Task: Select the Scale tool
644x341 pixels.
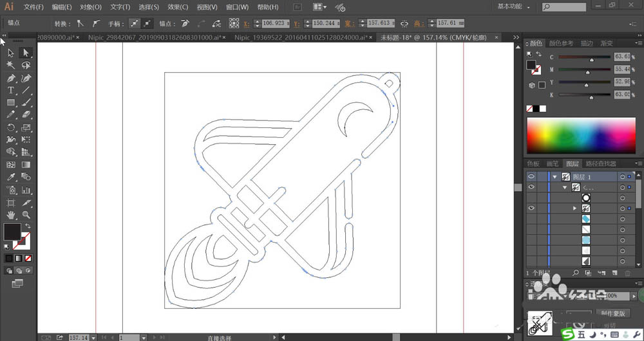Action: [x=26, y=127]
